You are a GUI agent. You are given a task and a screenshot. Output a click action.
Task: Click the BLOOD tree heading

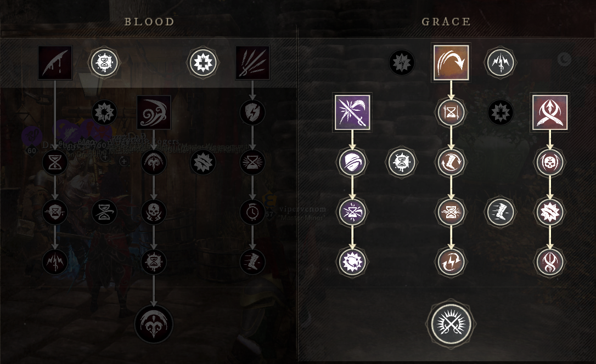click(x=149, y=21)
